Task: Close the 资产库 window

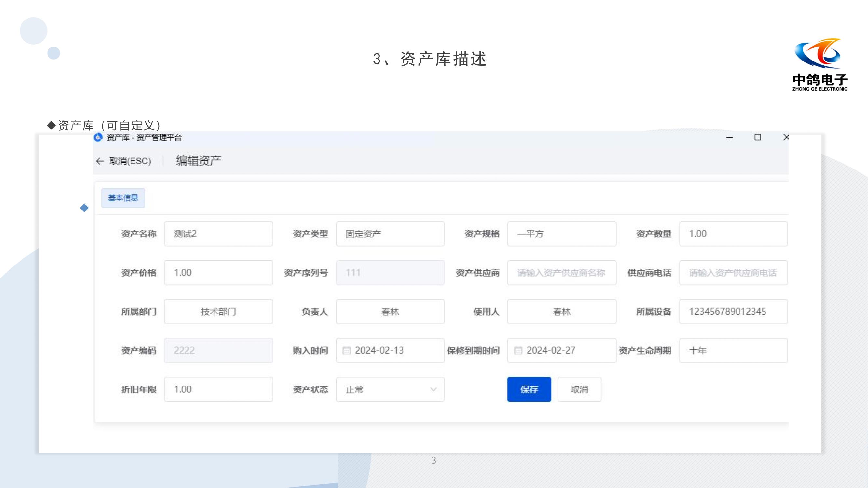Action: 786,137
